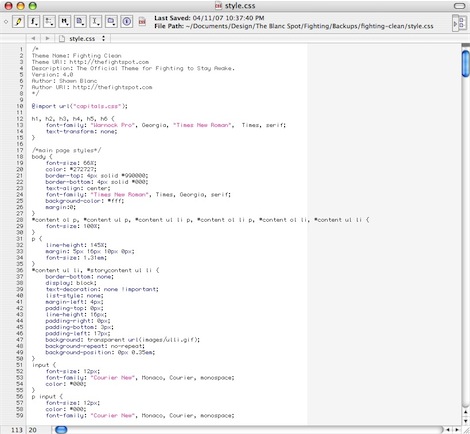
Task: Click the 'background-color: #fff;' line
Action: pos(85,201)
